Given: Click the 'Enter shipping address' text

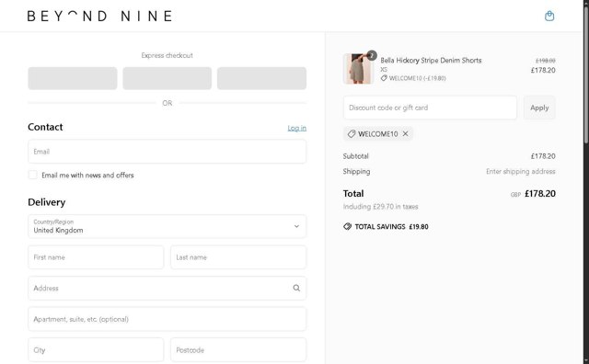Looking at the screenshot, I should 521,172.
